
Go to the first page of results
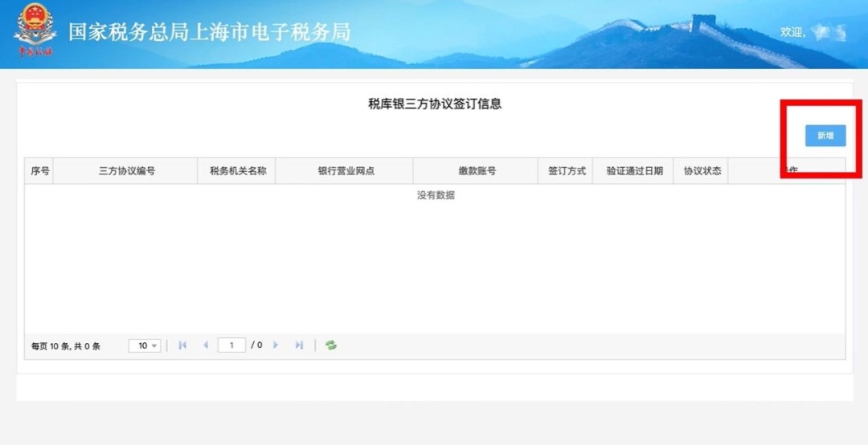click(182, 345)
